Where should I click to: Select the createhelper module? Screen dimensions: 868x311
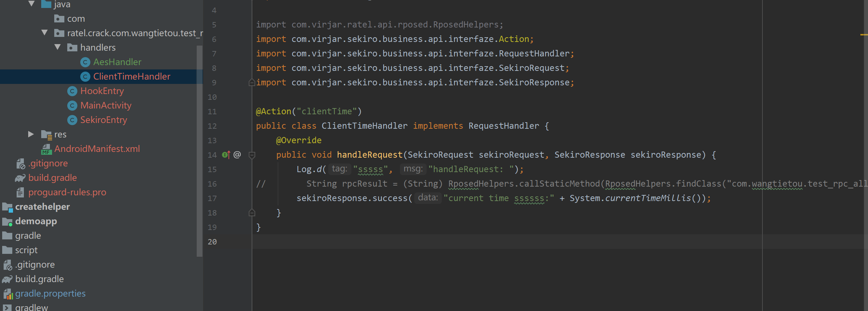(x=42, y=206)
